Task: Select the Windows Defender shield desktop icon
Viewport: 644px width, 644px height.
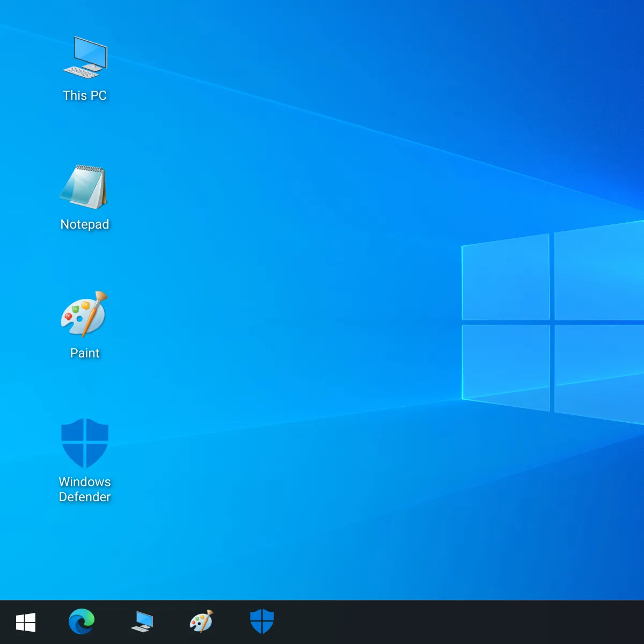Action: [85, 443]
